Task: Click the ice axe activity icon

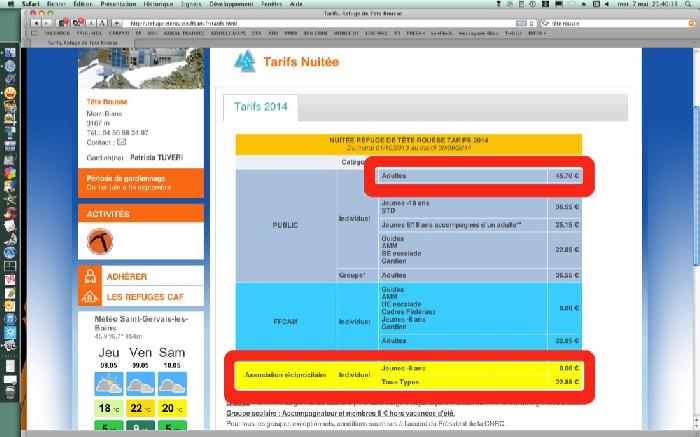Action: 100,241
